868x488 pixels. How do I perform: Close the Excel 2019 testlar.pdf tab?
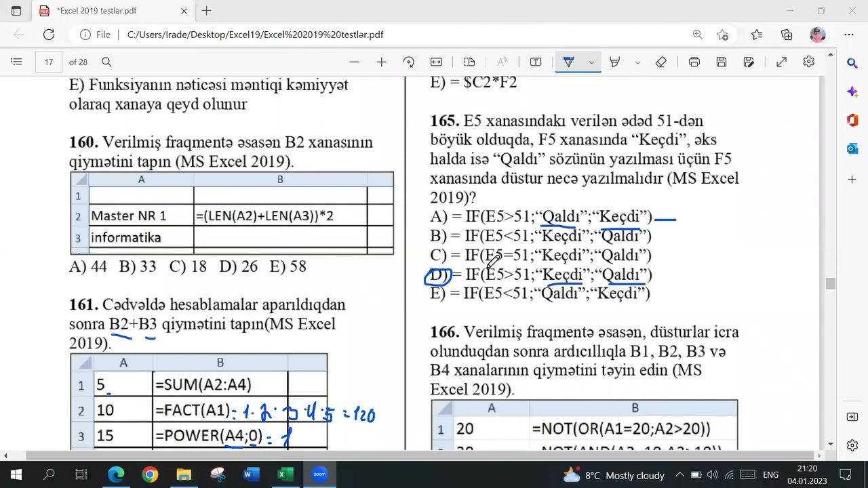[x=184, y=11]
